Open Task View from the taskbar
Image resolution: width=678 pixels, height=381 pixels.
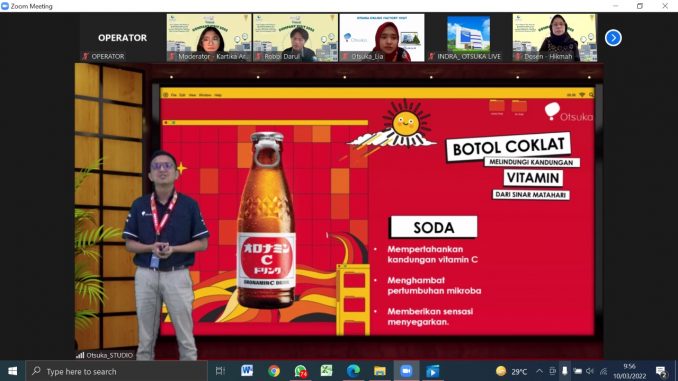(x=220, y=371)
